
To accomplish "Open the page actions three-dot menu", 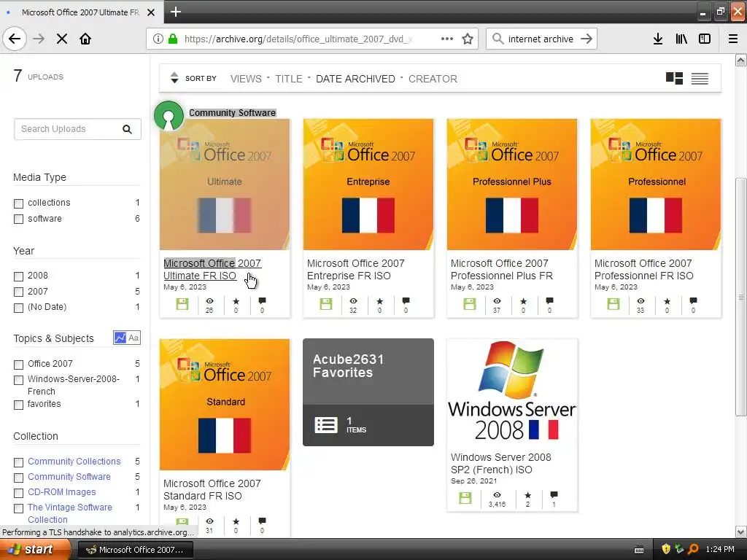I will click(x=447, y=39).
